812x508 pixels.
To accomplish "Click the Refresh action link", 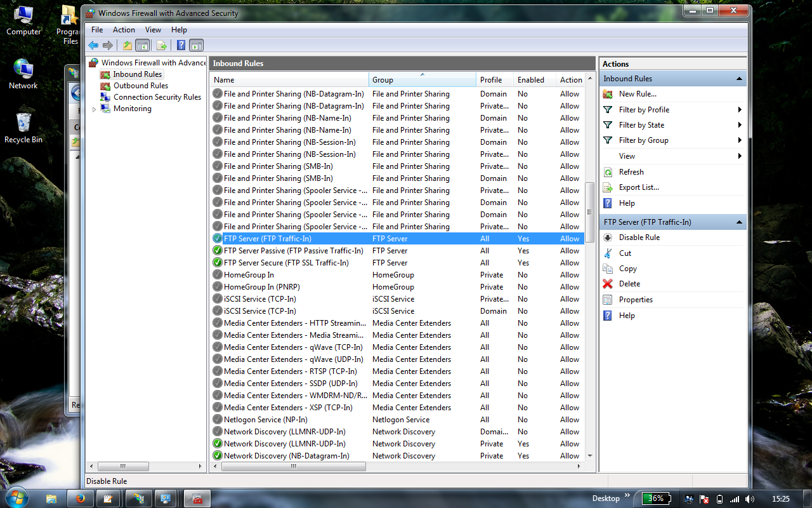I will coord(631,172).
